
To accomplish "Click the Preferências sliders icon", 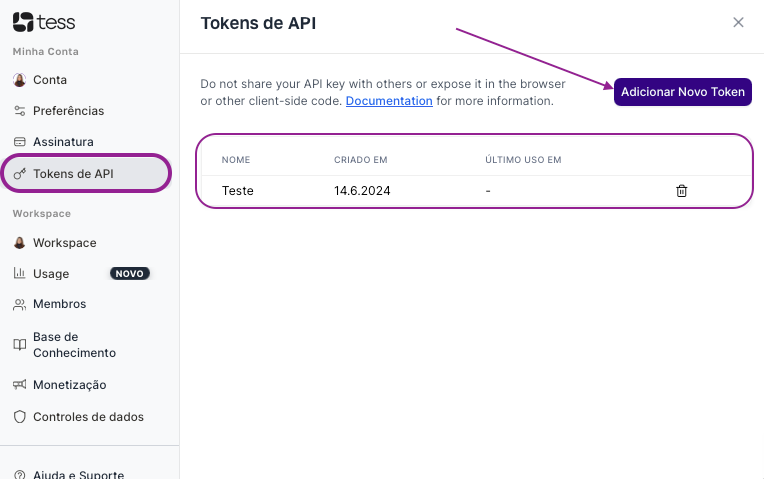I will (x=19, y=110).
